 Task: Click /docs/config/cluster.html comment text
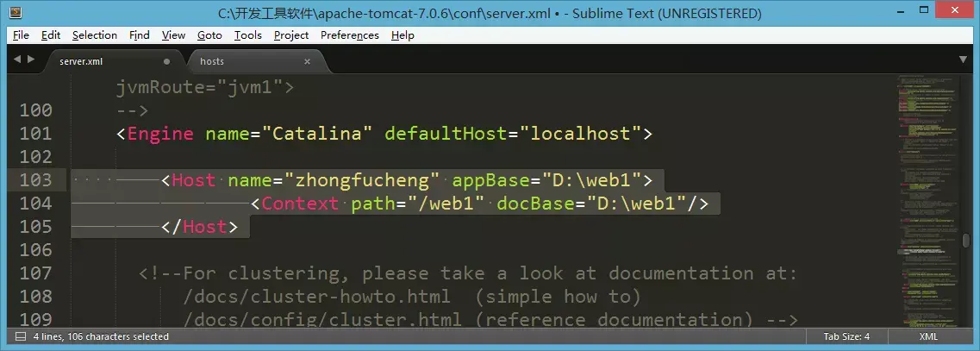point(323,319)
